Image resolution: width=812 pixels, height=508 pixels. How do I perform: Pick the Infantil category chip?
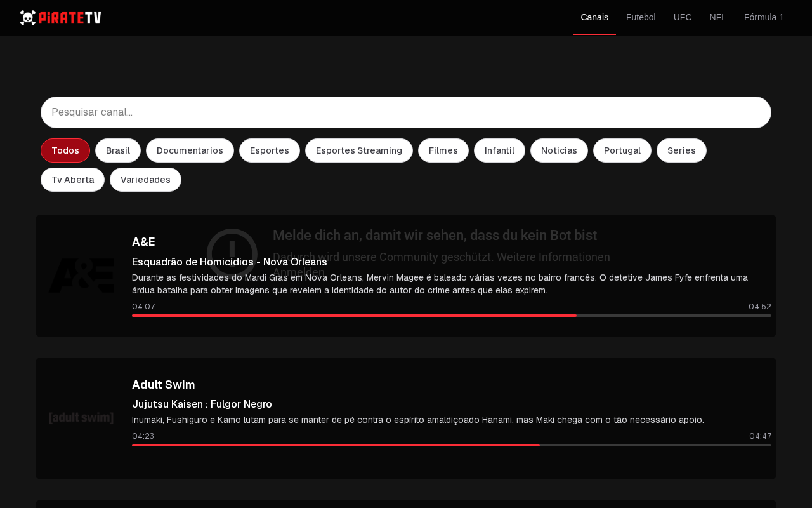tap(499, 150)
